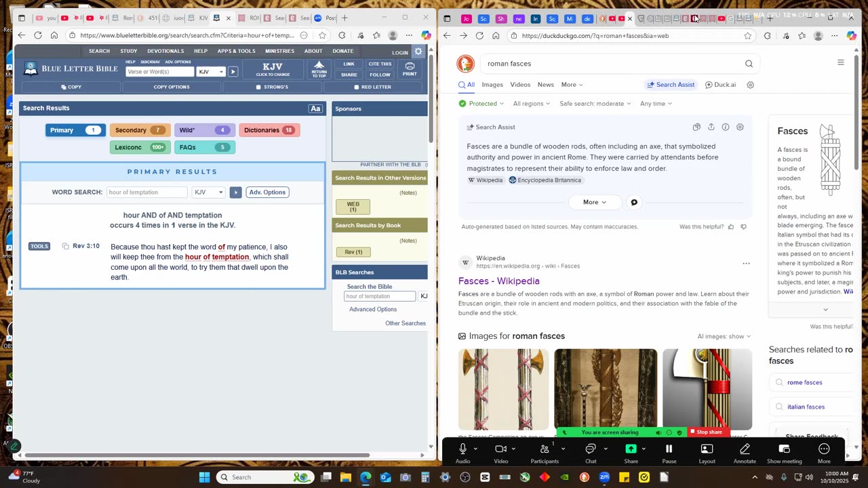868x488 pixels.
Task: Switch to DuckDuckGo Images tab
Action: point(492,85)
